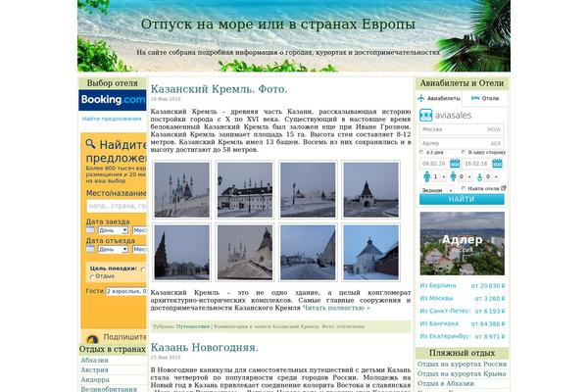Tick the Найти отели checkbox
Screen dimensions: 588x392
tap(464, 188)
